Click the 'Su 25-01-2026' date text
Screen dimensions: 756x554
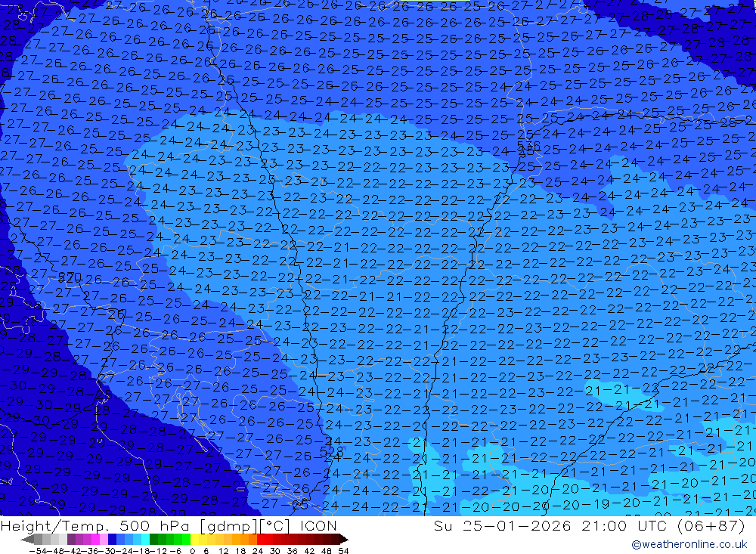[x=503, y=525]
